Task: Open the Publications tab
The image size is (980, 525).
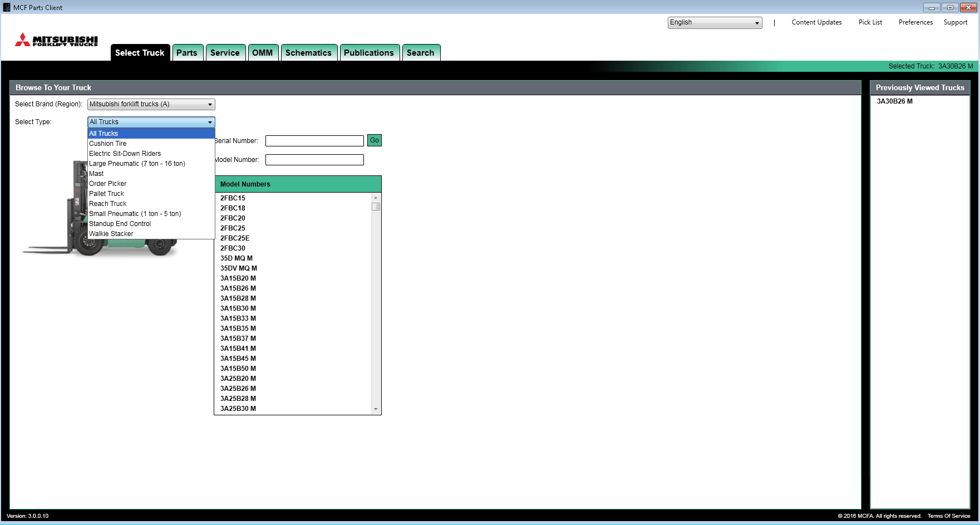Action: (368, 53)
